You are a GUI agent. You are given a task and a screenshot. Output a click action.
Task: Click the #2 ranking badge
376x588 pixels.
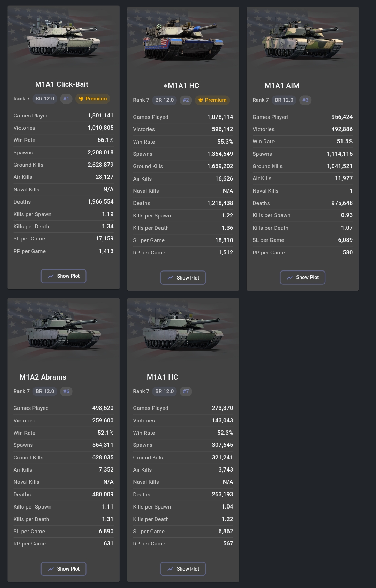pos(186,100)
